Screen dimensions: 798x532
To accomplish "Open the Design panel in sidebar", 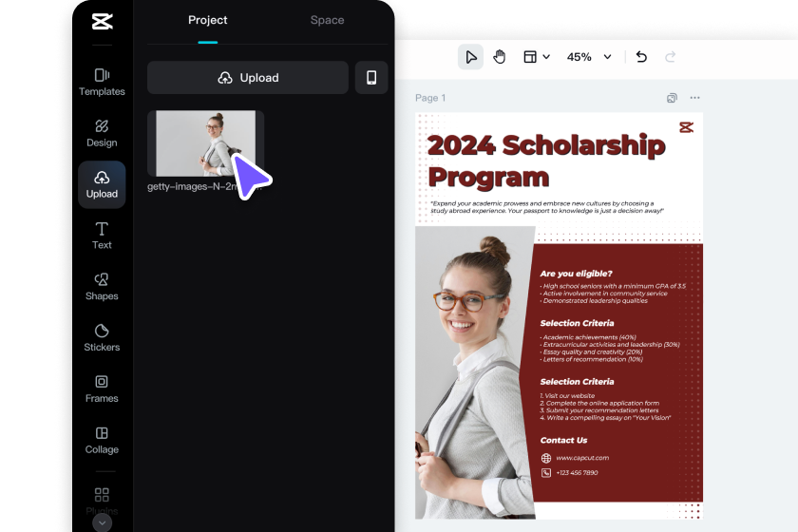I will point(102,133).
